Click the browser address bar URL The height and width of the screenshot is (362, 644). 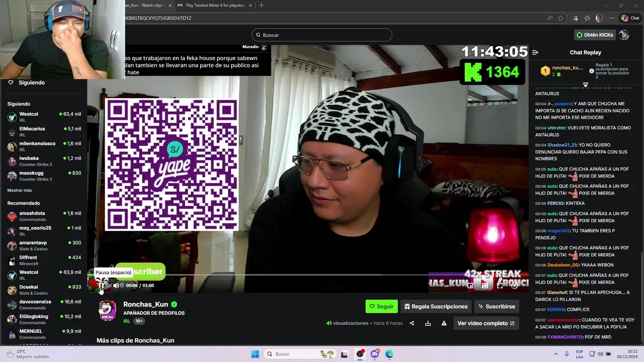tap(158, 18)
